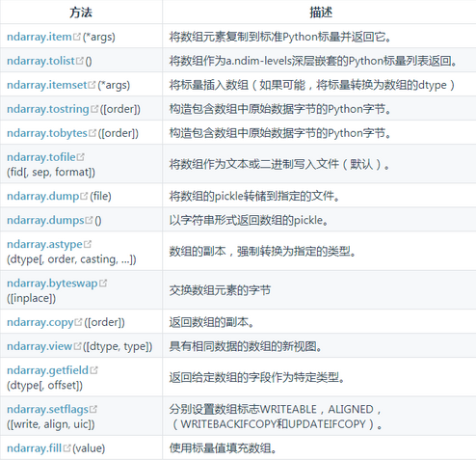
Task: Open the ndarray.fill method link
Action: click(x=34, y=448)
